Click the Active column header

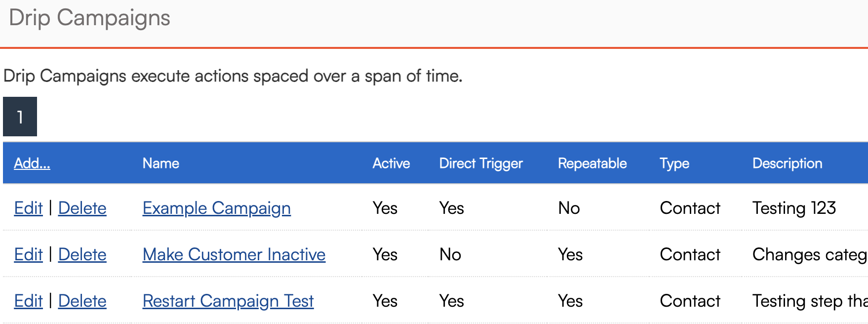pyautogui.click(x=391, y=163)
